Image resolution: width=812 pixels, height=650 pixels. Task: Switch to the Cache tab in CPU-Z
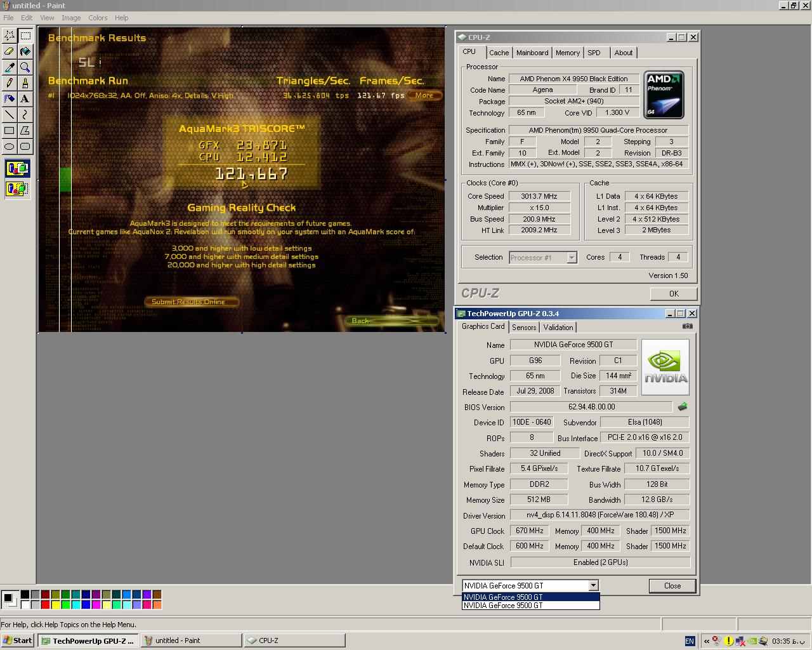coord(499,53)
